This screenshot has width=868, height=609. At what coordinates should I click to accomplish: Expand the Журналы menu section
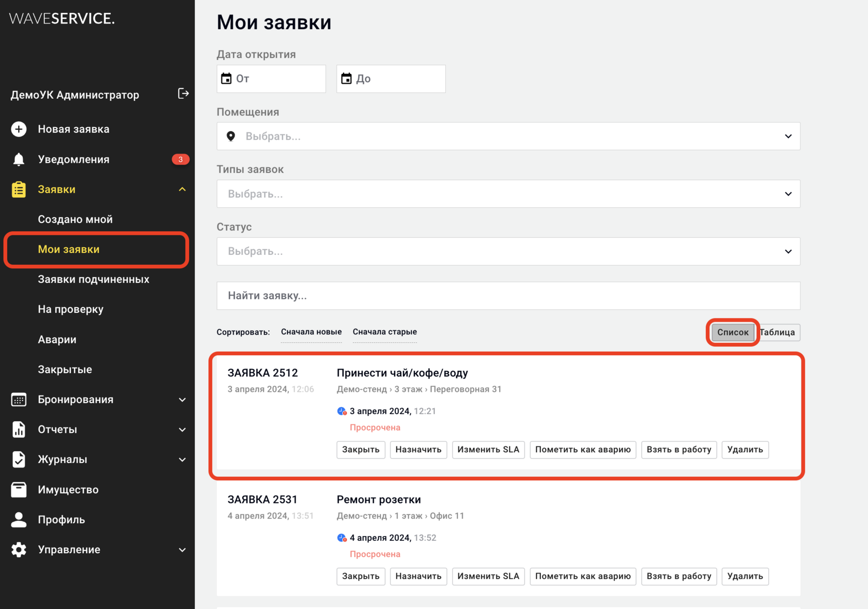click(x=98, y=460)
